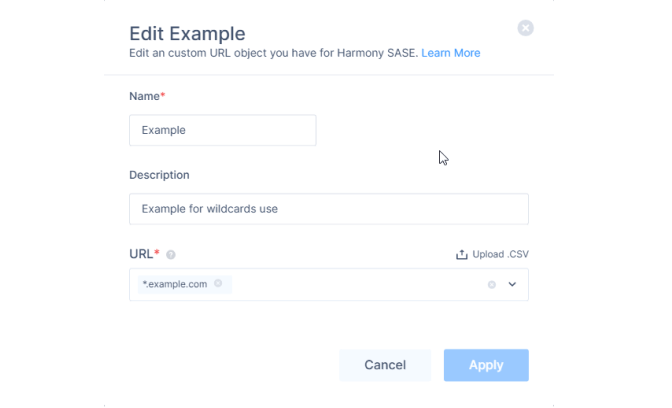The image size is (672, 408).
Task: Apply the changes
Action: point(486,365)
